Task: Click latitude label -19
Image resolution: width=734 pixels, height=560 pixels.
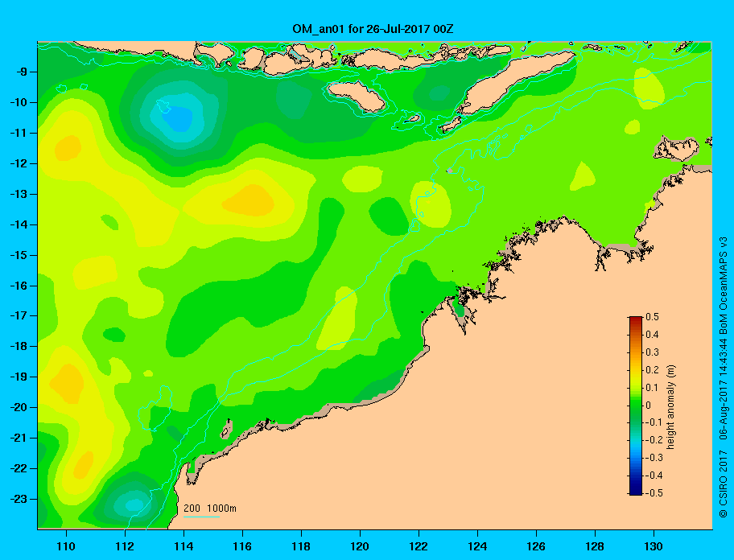Action: [x=18, y=377]
